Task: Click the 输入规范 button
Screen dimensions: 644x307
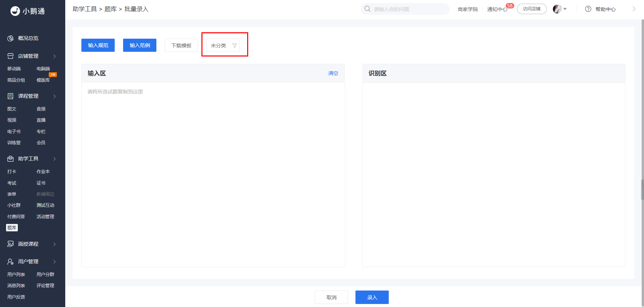Action: [x=98, y=45]
